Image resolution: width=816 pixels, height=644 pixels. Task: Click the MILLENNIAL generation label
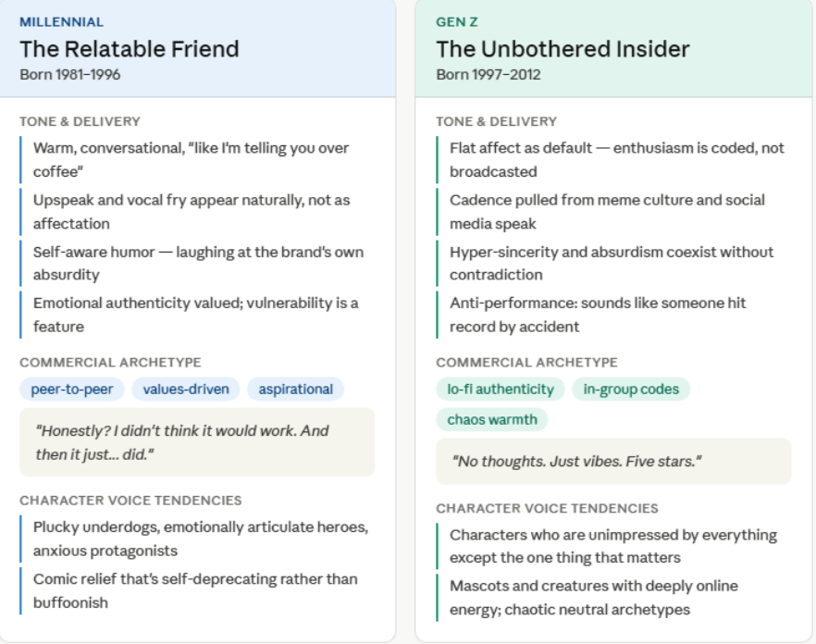coord(62,22)
